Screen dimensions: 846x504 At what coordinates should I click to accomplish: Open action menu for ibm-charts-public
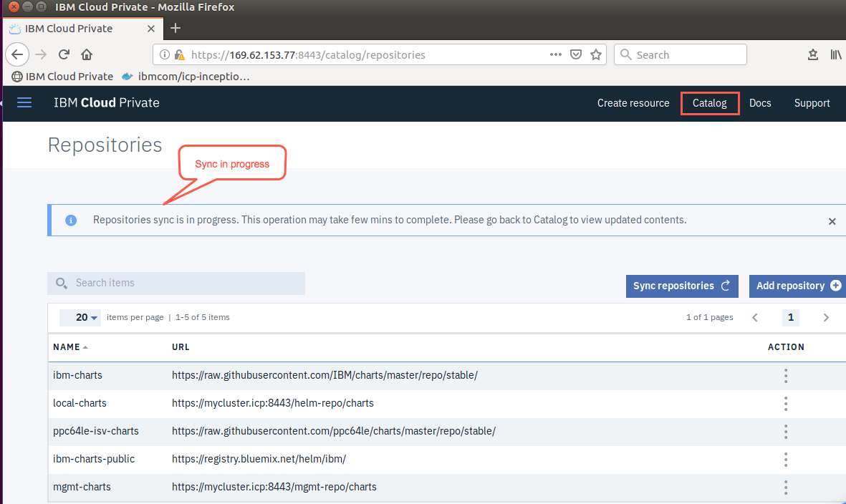[786, 460]
